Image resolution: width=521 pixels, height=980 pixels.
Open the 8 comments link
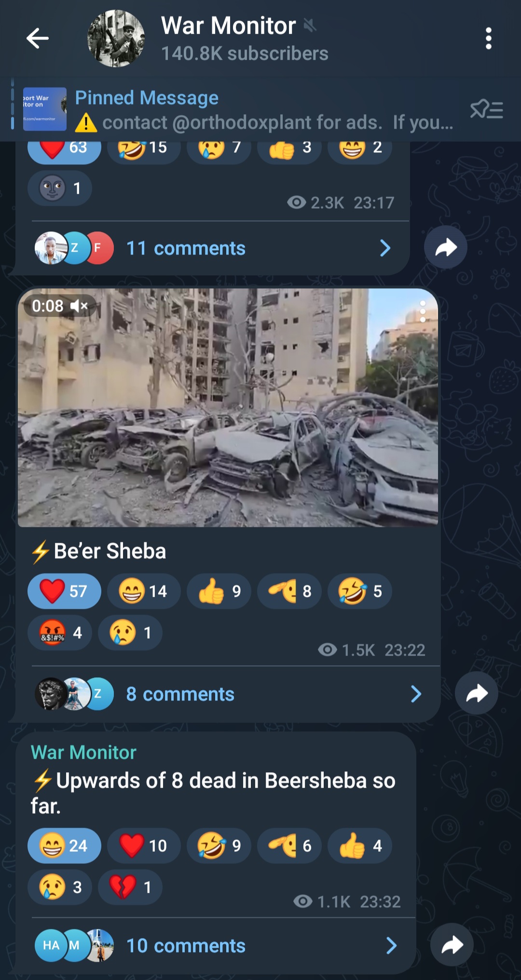tap(180, 694)
